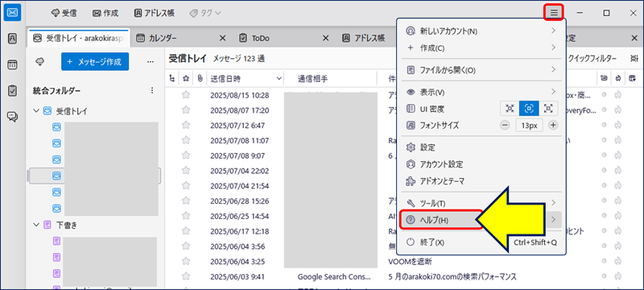Open the 統合フォルダー kebab options menu
Image resolution: width=644 pixels, height=290 pixels.
(152, 90)
